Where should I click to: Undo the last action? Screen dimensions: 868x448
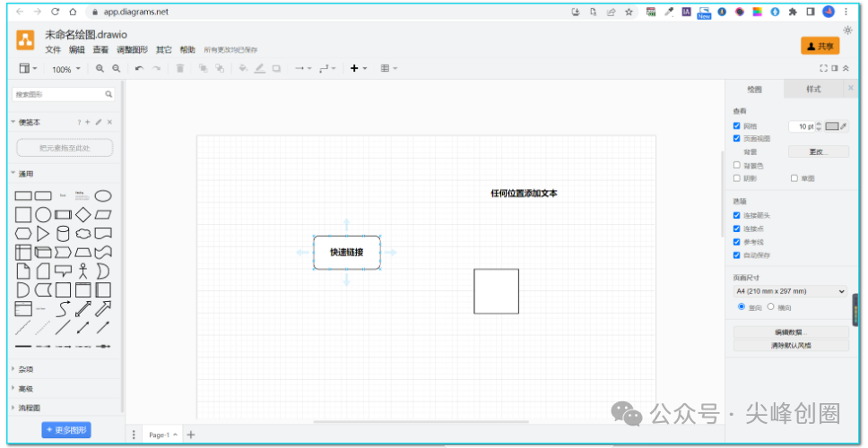(140, 69)
